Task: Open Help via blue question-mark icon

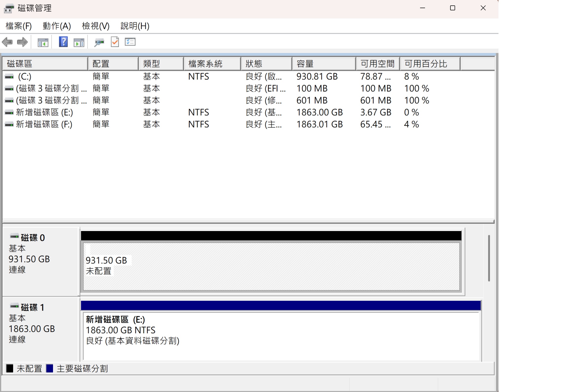Action: click(x=63, y=42)
